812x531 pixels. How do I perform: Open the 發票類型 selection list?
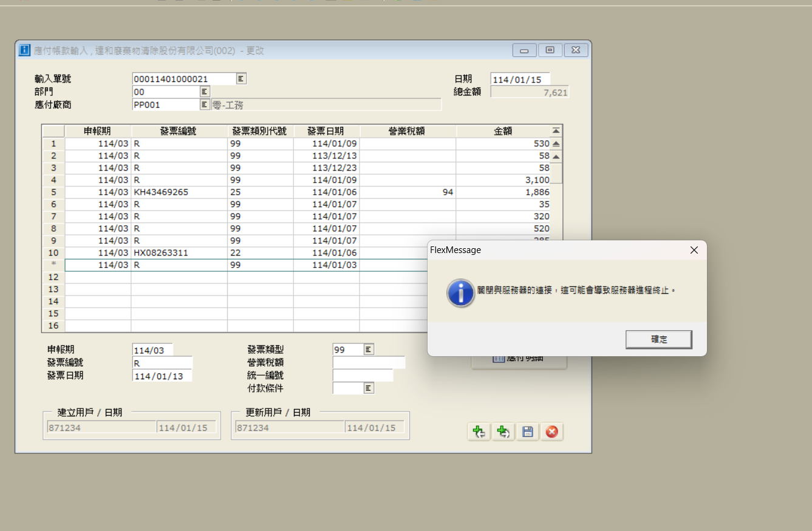coord(369,350)
